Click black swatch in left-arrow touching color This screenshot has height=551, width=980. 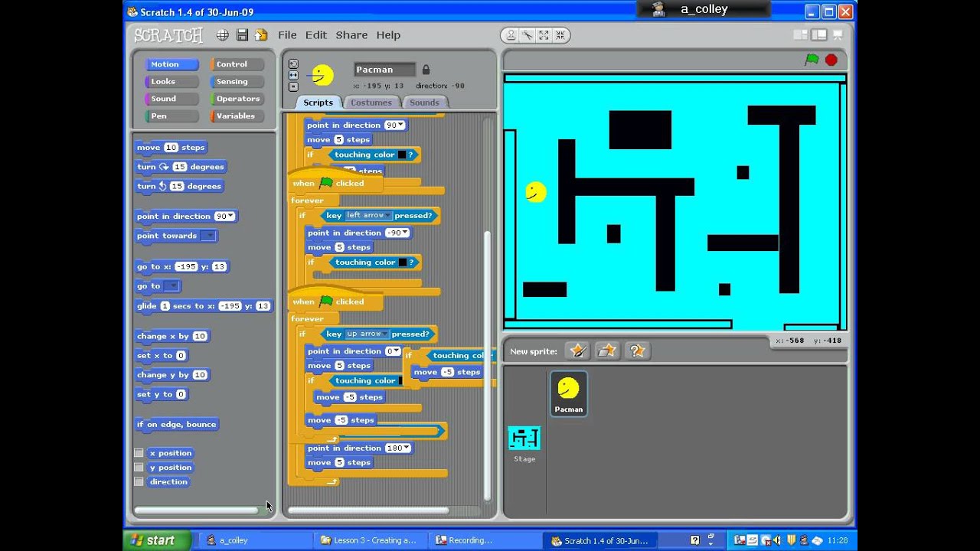coord(403,262)
